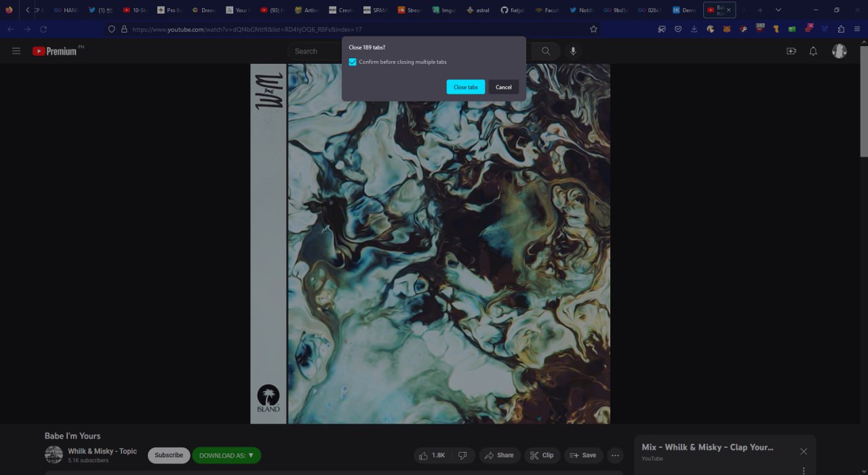Switch to the (93) YouTube tab
The image size is (868, 475).
(x=273, y=10)
